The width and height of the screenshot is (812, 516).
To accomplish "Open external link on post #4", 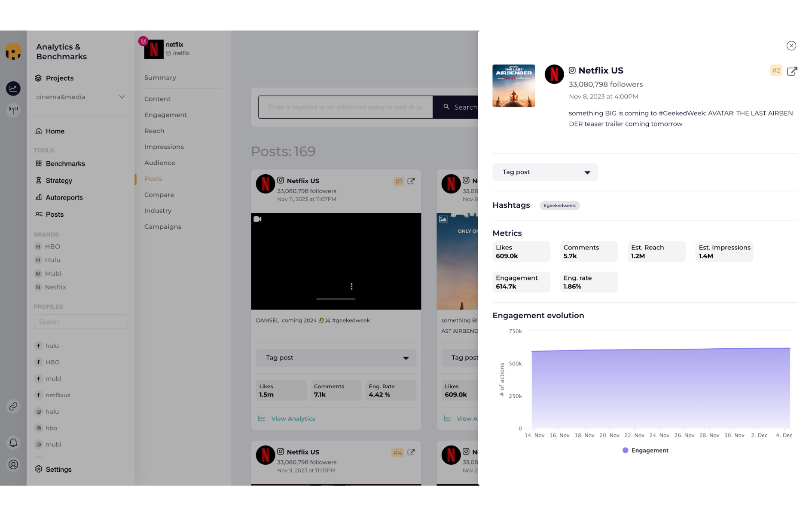I will (x=411, y=452).
